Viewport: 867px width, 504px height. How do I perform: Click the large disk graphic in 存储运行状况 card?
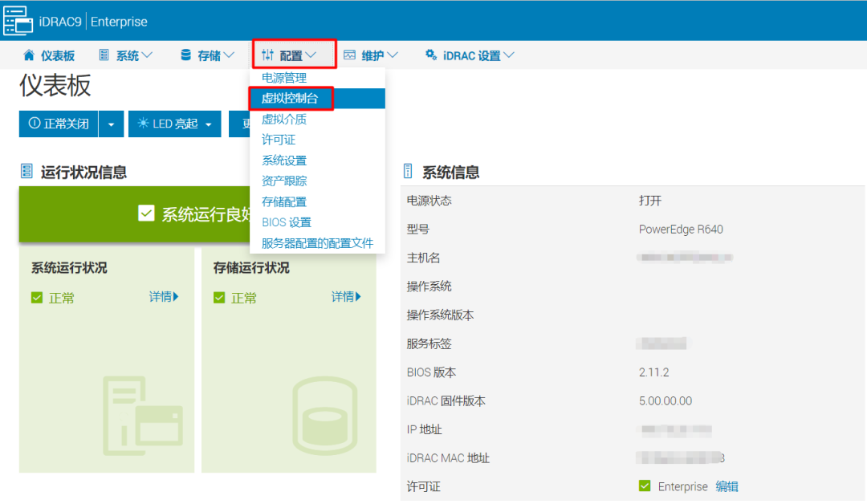coord(325,416)
